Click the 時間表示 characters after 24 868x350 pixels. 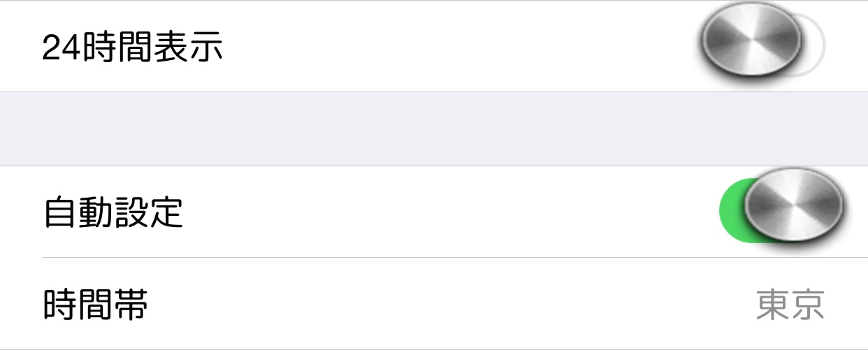(152, 46)
